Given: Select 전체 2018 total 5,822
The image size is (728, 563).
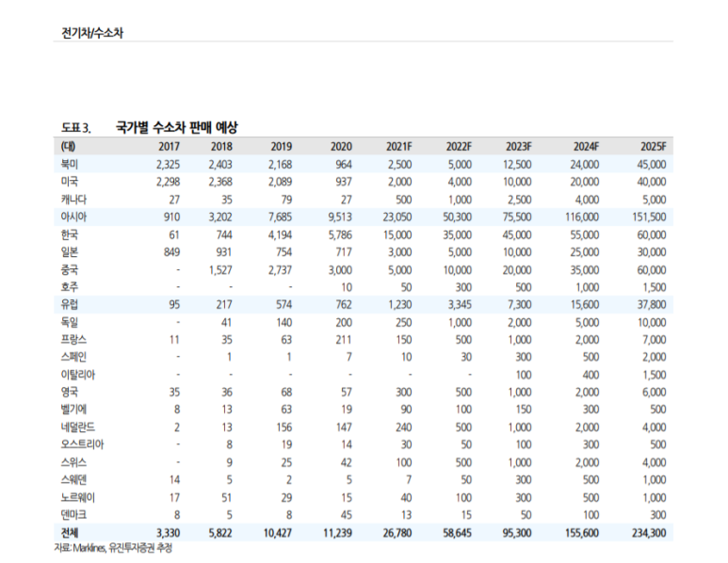Looking at the screenshot, I should coord(220,533).
